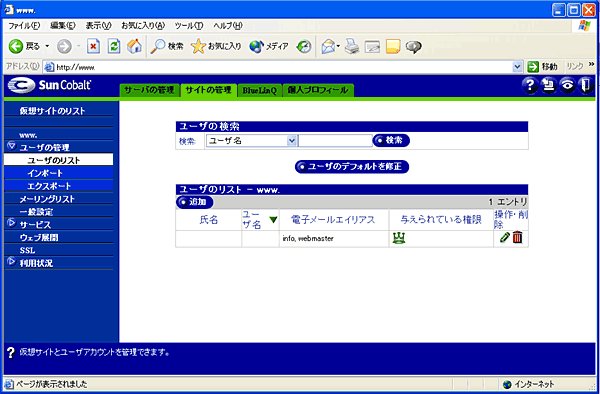The height and width of the screenshot is (394, 600).
Task: Delete user with trash can icon
Action: point(517,238)
